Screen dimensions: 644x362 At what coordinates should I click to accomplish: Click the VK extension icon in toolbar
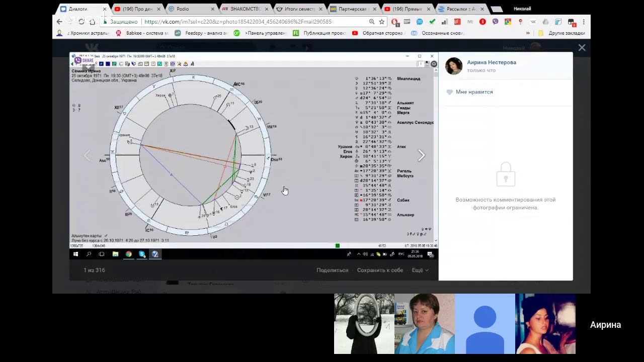click(x=533, y=22)
